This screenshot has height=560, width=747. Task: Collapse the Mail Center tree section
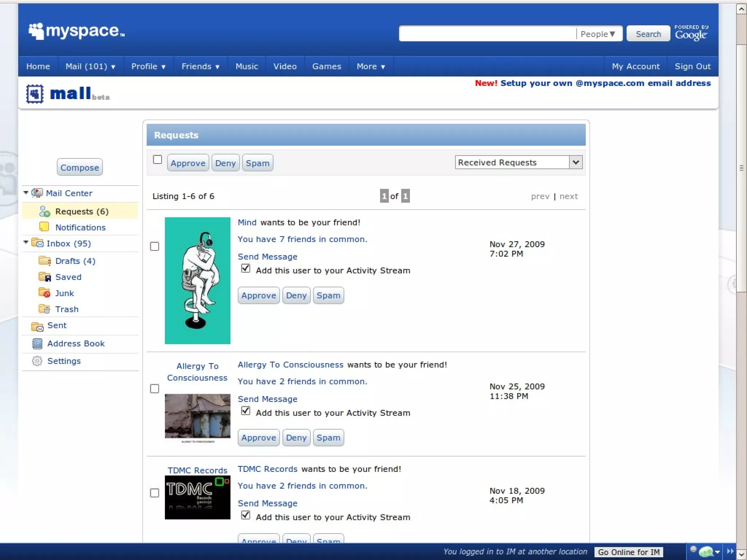coord(26,192)
